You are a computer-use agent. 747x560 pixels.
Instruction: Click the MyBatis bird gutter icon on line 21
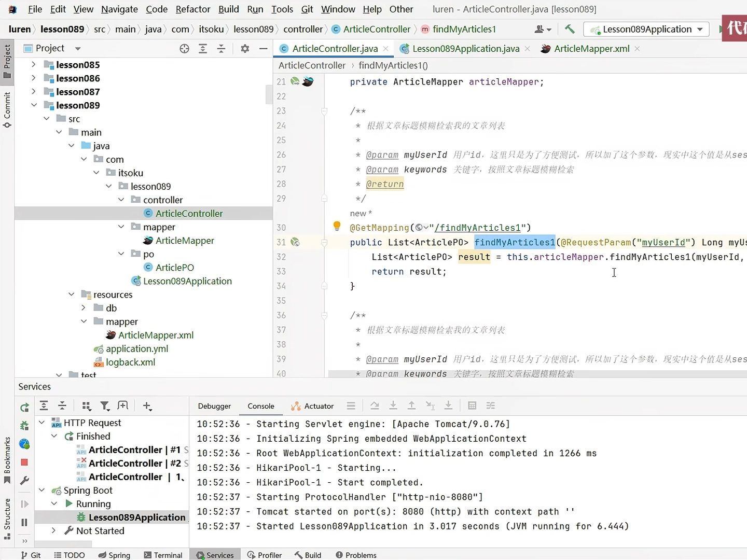pyautogui.click(x=308, y=81)
